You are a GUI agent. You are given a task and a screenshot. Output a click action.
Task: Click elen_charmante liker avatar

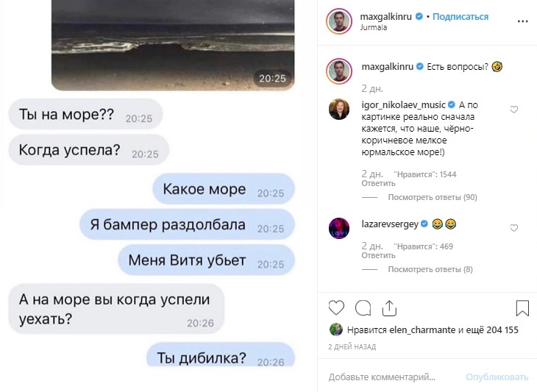tap(336, 329)
